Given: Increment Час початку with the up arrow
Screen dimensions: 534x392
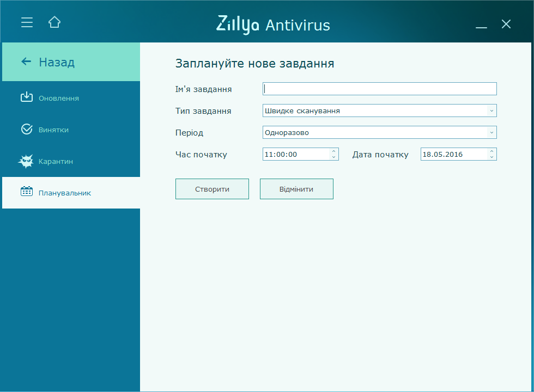Looking at the screenshot, I should tap(333, 151).
